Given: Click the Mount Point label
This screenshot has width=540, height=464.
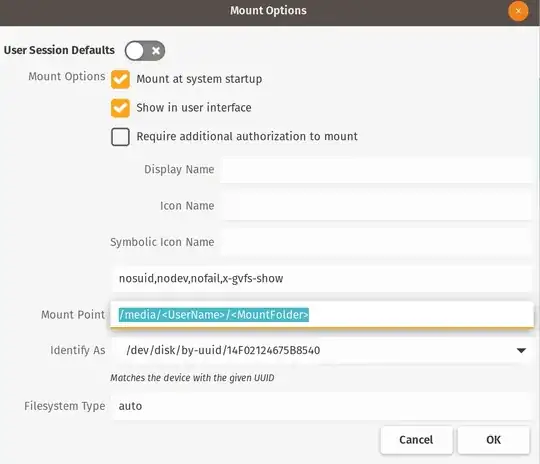Looking at the screenshot, I should tap(73, 315).
